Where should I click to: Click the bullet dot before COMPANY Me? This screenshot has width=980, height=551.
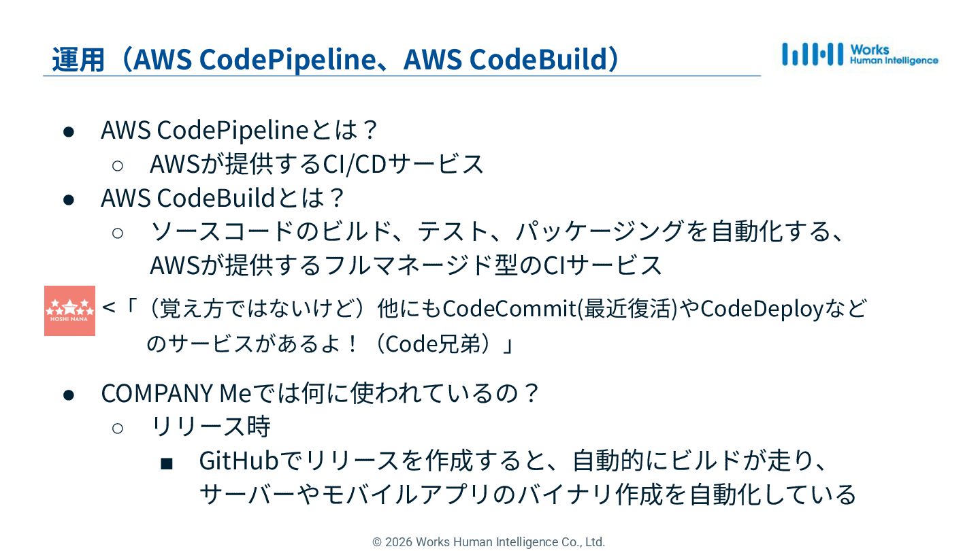click(68, 394)
